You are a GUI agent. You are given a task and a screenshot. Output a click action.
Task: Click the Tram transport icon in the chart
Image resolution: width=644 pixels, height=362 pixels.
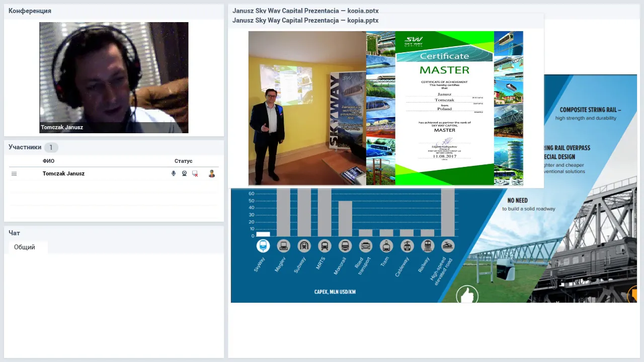[x=386, y=246]
